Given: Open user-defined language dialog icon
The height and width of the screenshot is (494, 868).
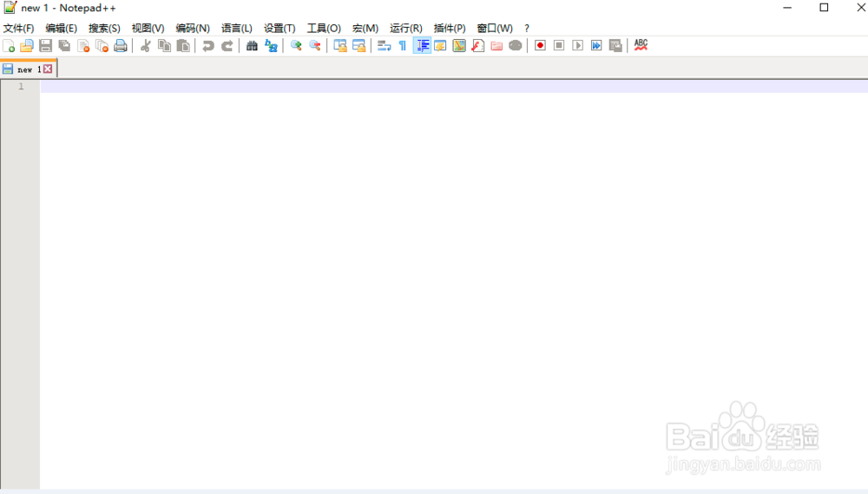Looking at the screenshot, I should pyautogui.click(x=440, y=46).
